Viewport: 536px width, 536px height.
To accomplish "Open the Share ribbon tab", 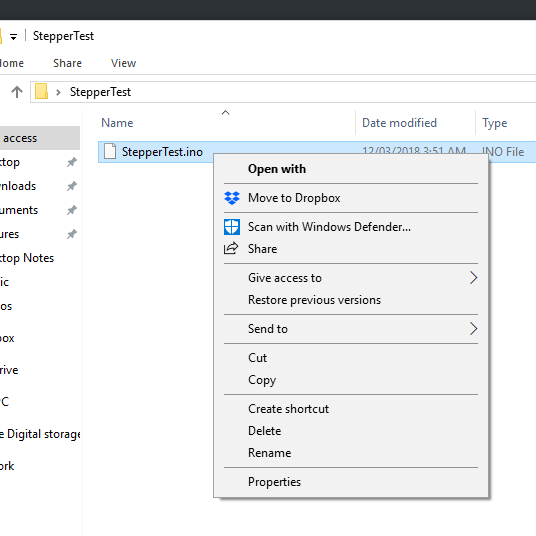I will point(67,63).
